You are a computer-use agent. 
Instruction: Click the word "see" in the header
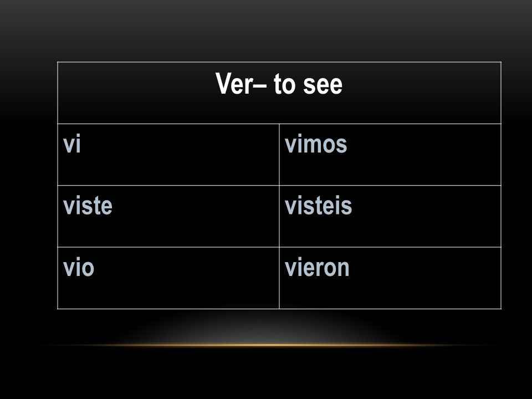pyautogui.click(x=323, y=85)
